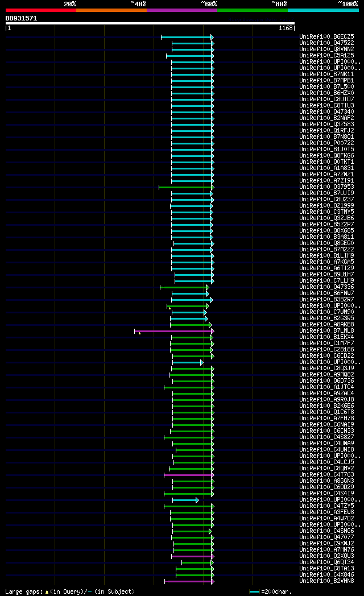Click the white query sequence bar
This screenshot has width=364, height=596.
(150, 23)
